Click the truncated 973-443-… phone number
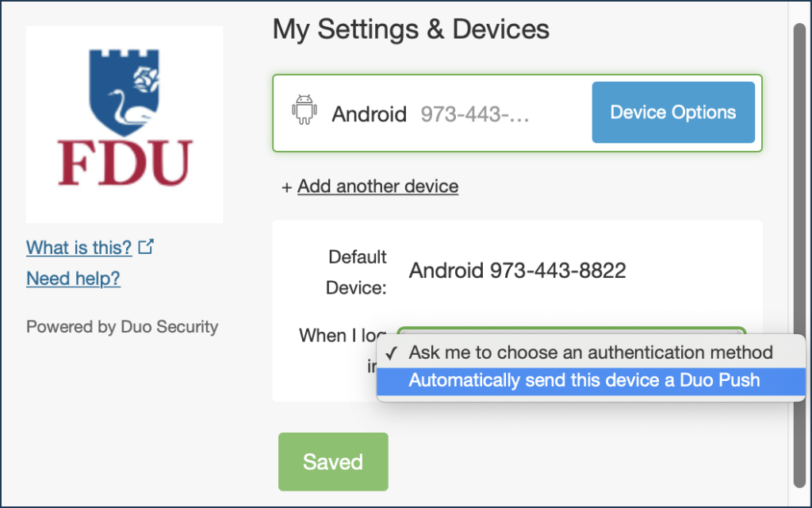 (x=474, y=114)
